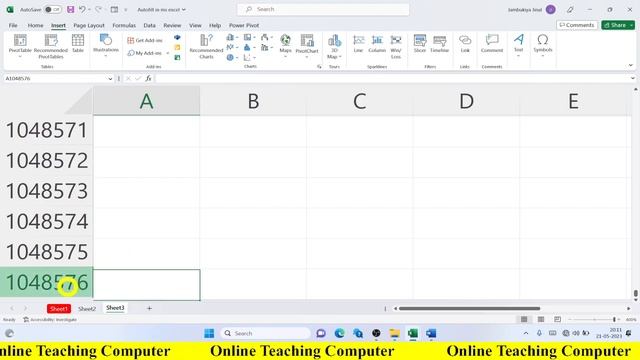Insert a statistic chart
This screenshot has height=360, width=640.
249,47
